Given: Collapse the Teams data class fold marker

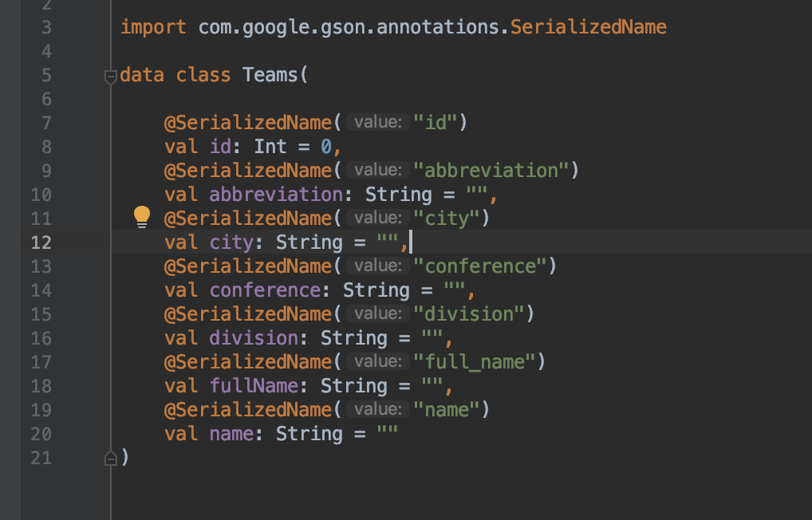Looking at the screenshot, I should (x=110, y=77).
